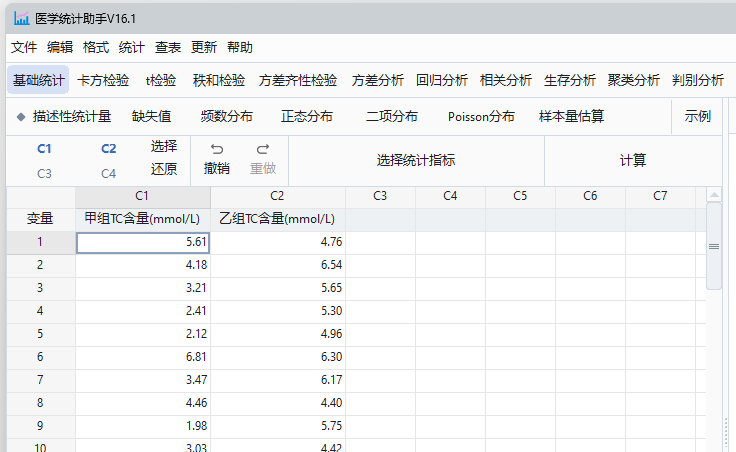Toggle the C3 column selector
This screenshot has width=736, height=452.
point(44,173)
